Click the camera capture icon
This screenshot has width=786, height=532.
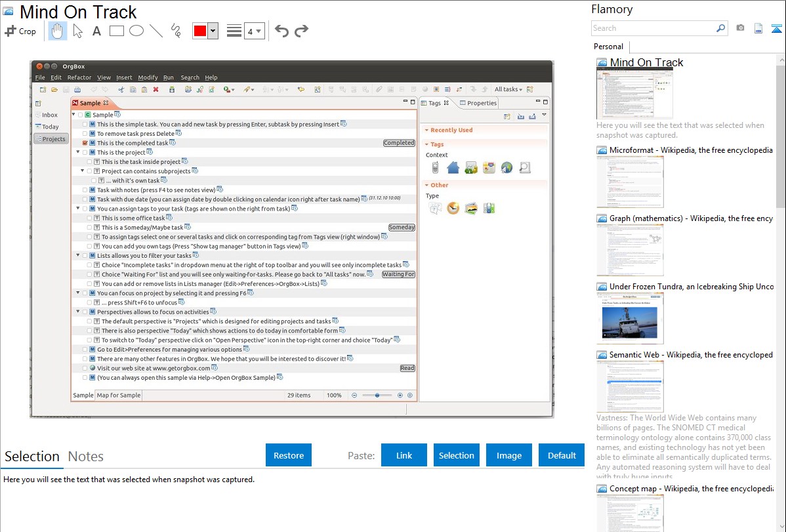(740, 28)
